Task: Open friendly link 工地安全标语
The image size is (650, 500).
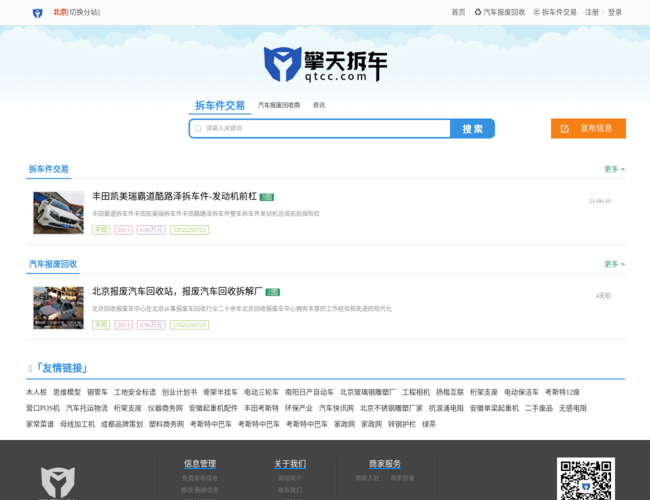Action: coord(135,392)
